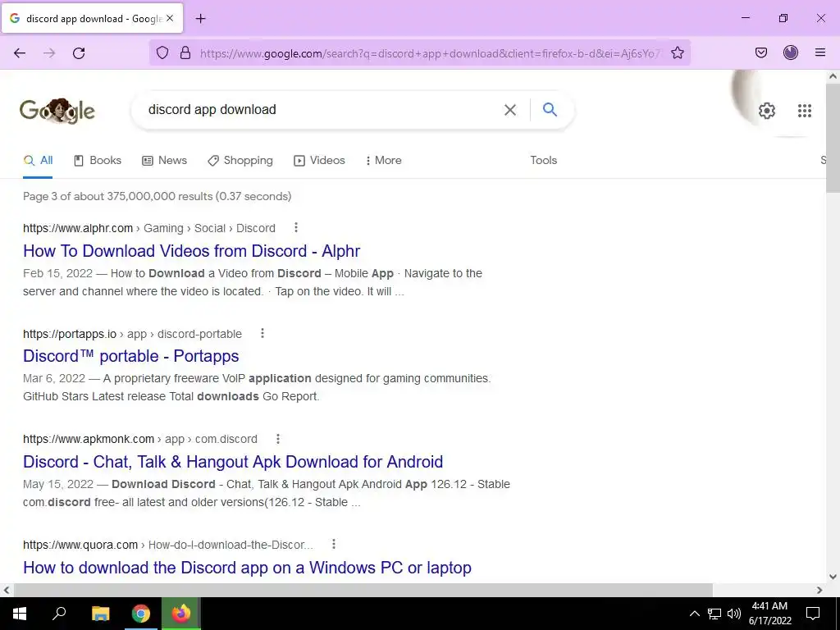Screen dimensions: 840x630
Task: Open volume control tray icon
Action: point(734,614)
